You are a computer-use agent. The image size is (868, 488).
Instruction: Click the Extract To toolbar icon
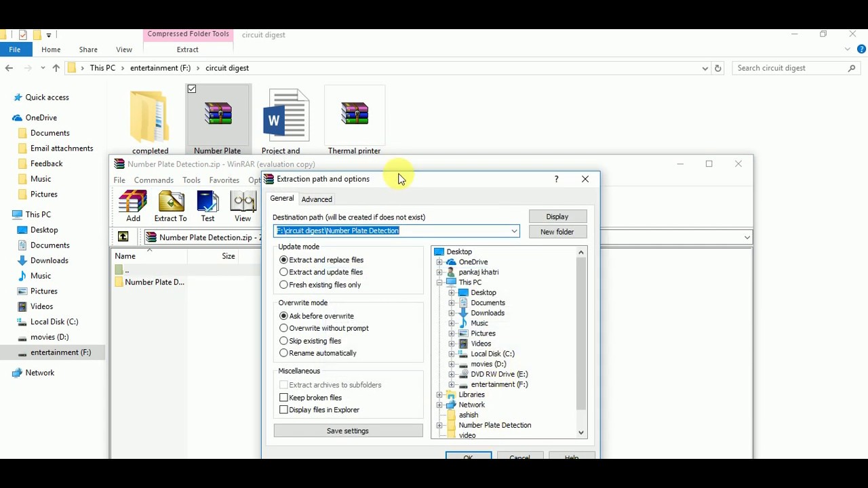pos(170,206)
